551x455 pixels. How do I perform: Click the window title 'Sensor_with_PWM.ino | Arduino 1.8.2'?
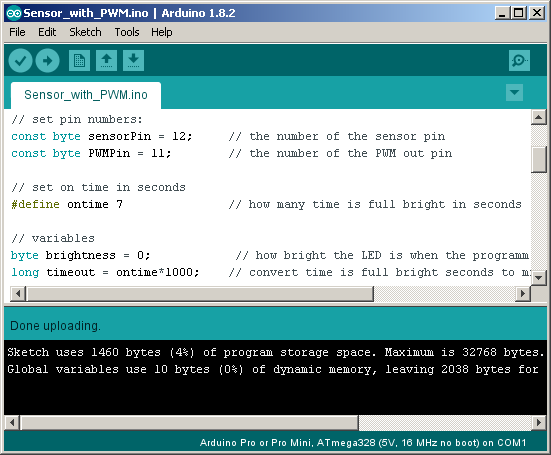point(129,13)
